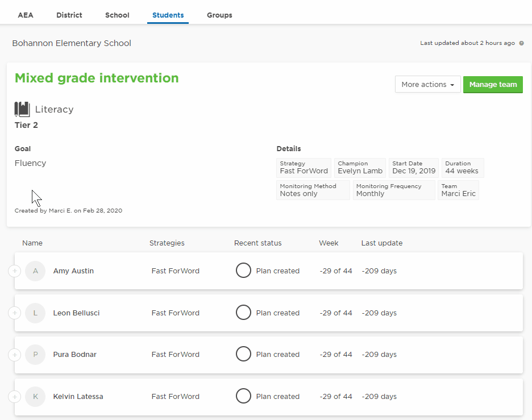
Task: Click Leon Bellusci's Plan created status circle
Action: click(x=243, y=313)
